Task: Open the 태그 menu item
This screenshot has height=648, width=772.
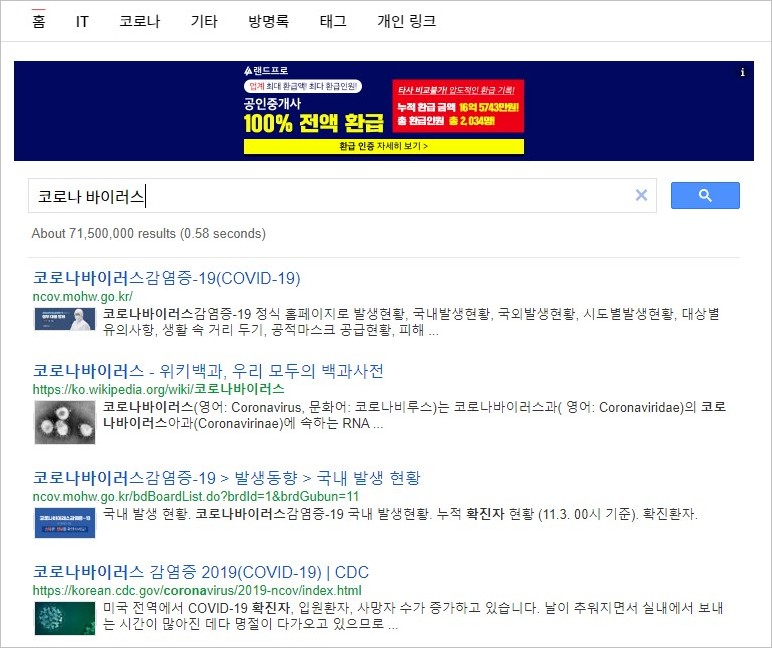Action: (x=333, y=21)
